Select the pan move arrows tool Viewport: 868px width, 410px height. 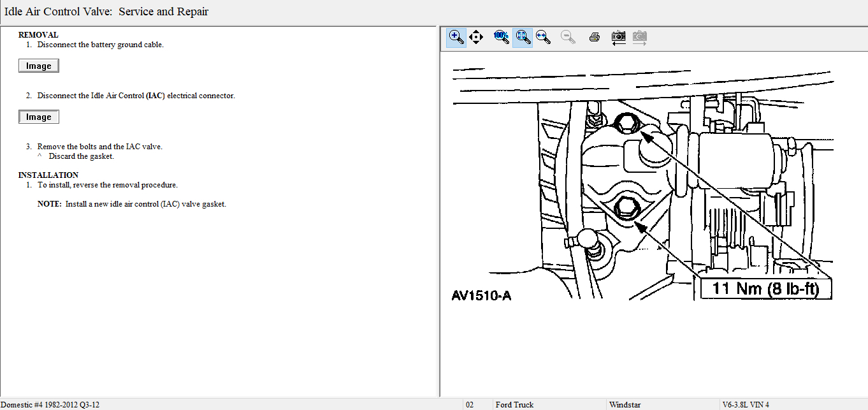pos(476,38)
